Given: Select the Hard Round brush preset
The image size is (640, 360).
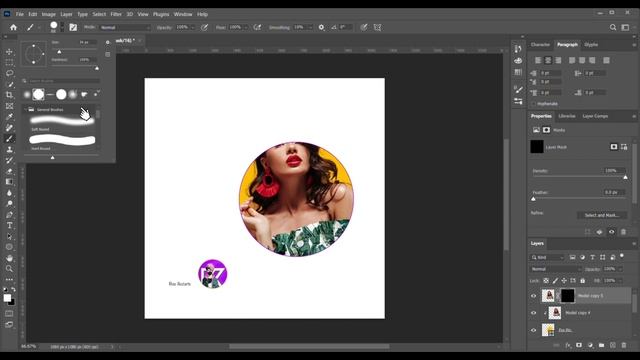Looking at the screenshot, I should click(62, 142).
